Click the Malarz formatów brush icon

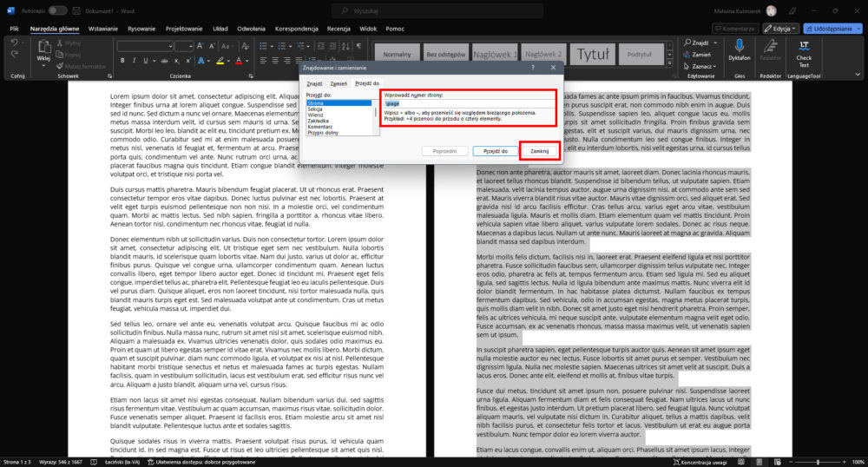pyautogui.click(x=60, y=66)
